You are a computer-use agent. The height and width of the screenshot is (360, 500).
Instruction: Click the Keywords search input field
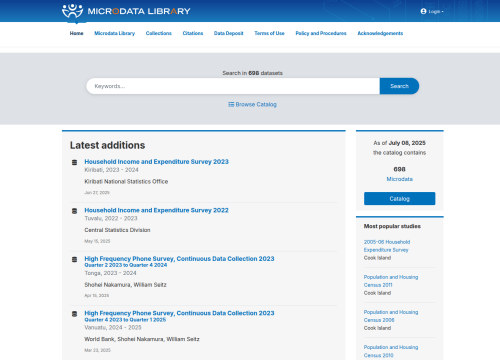pyautogui.click(x=233, y=86)
